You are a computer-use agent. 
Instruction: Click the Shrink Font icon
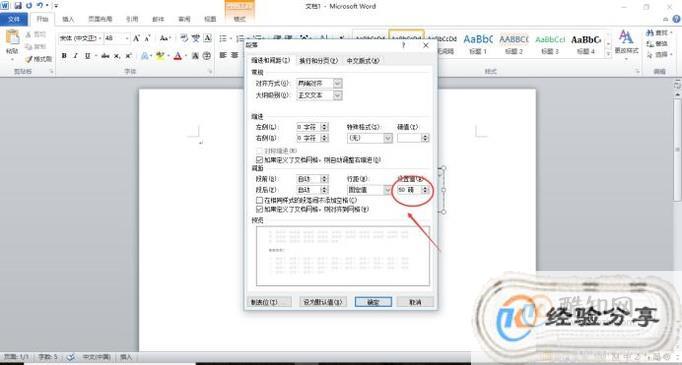coord(147,38)
